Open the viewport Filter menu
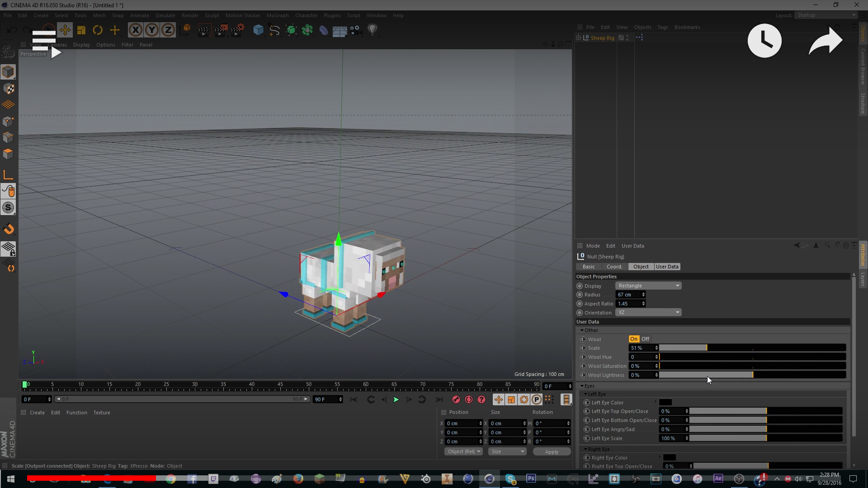This screenshot has width=868, height=488. (127, 45)
